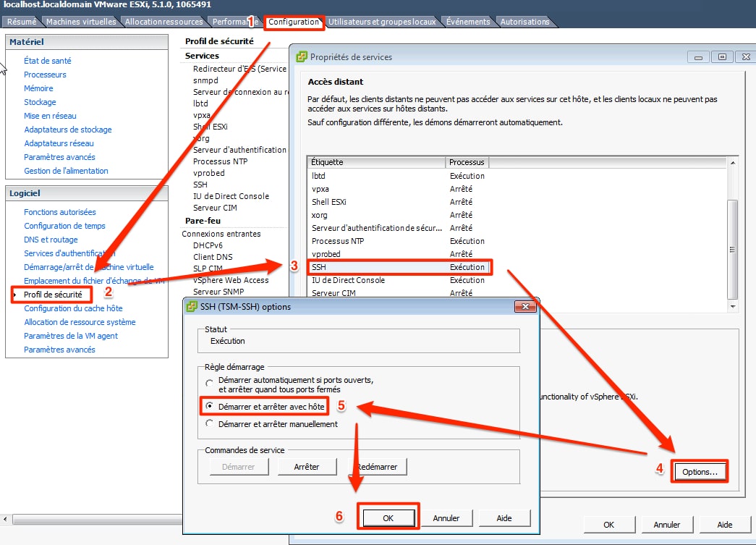Click snmpd in the Services profile list
The image size is (756, 545).
point(206,80)
